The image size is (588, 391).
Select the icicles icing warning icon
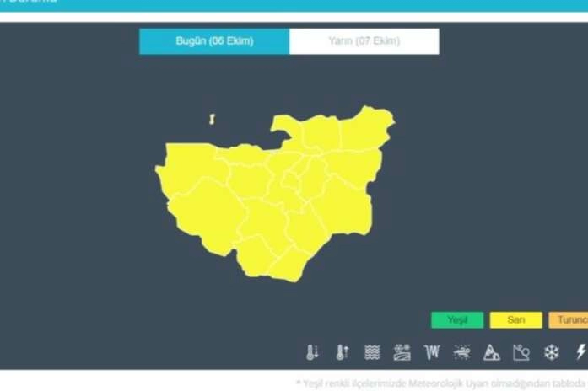(432, 352)
